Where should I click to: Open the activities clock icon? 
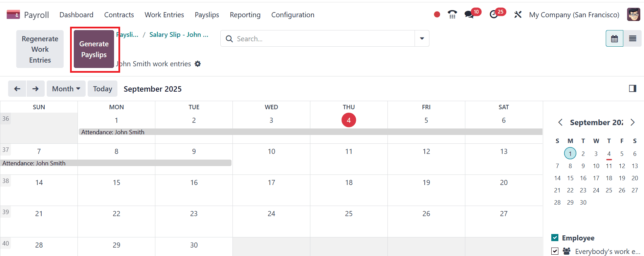(494, 15)
